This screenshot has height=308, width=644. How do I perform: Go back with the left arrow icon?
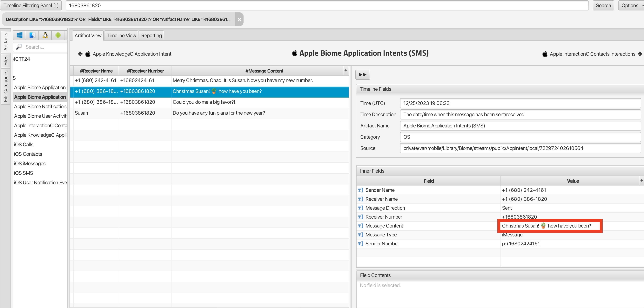pyautogui.click(x=80, y=54)
